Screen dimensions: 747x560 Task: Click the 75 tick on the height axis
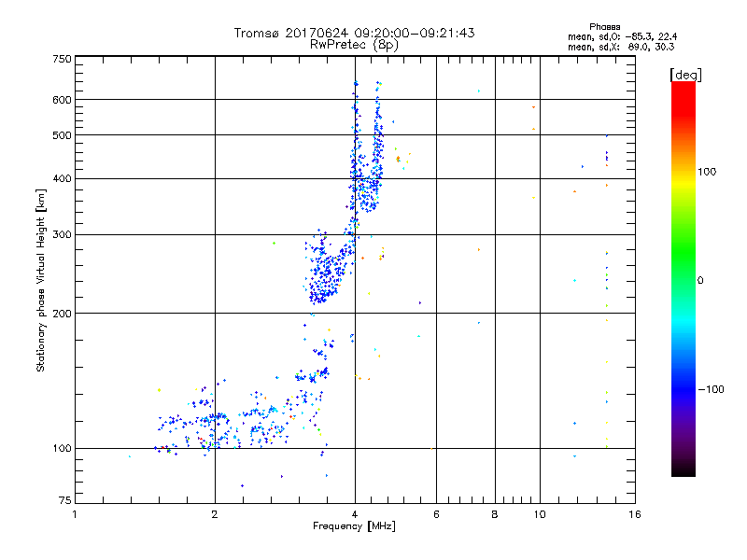[x=64, y=499]
